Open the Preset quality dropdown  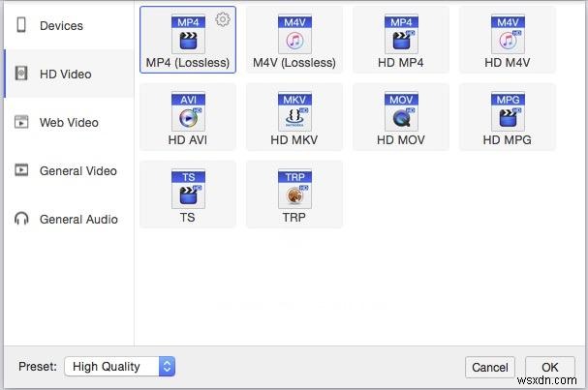120,367
